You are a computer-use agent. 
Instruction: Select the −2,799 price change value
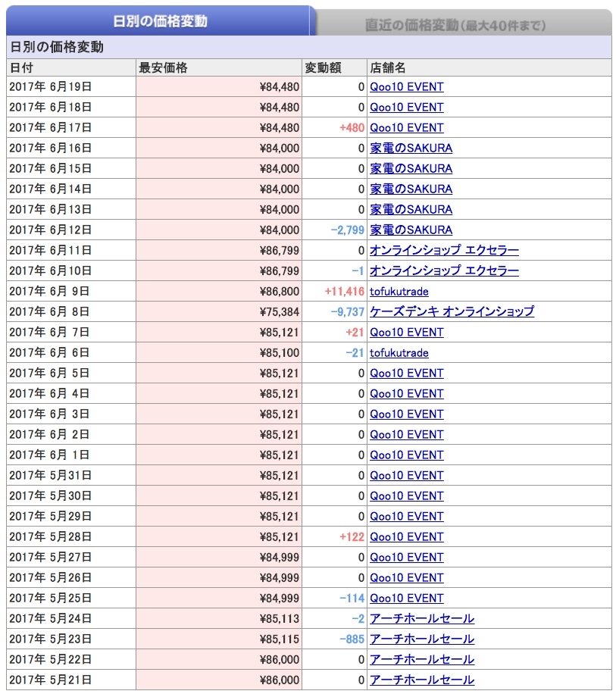[x=347, y=230]
